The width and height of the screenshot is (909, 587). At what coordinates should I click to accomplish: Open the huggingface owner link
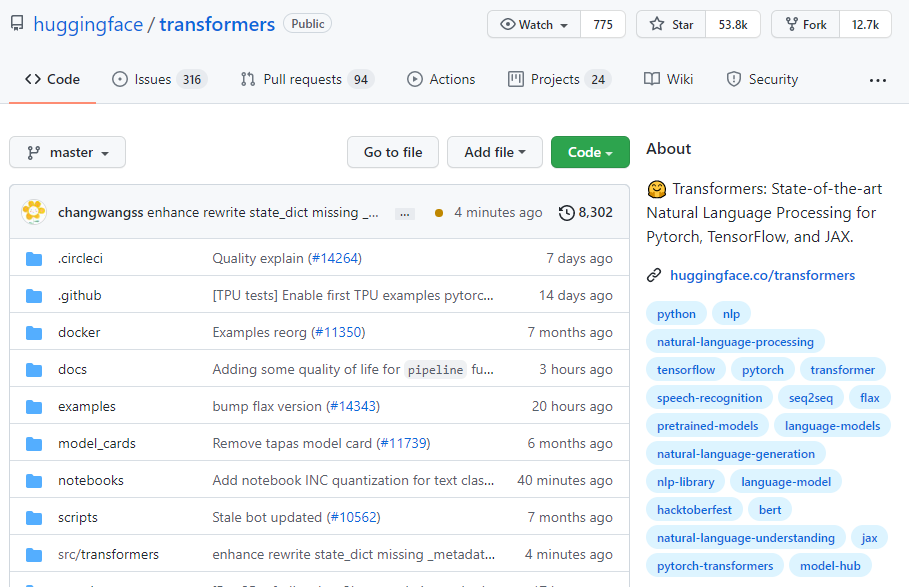[x=88, y=24]
